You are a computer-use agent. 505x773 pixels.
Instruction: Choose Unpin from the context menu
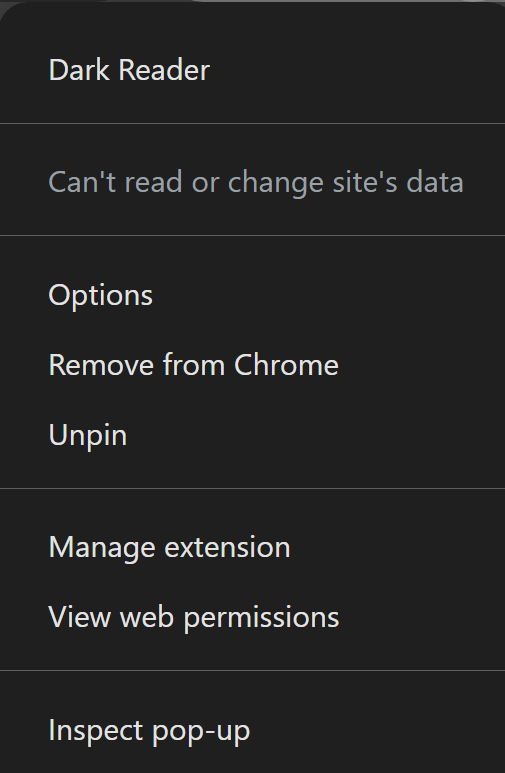(252, 435)
